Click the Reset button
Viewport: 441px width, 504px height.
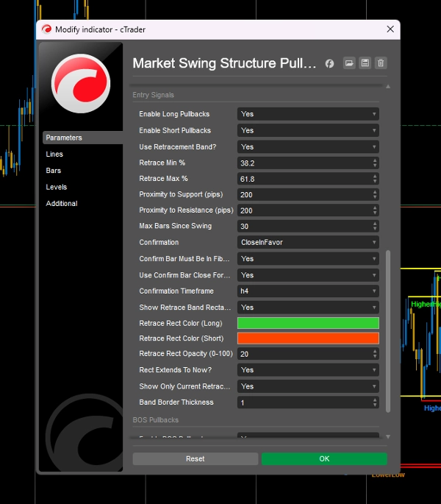click(x=196, y=458)
